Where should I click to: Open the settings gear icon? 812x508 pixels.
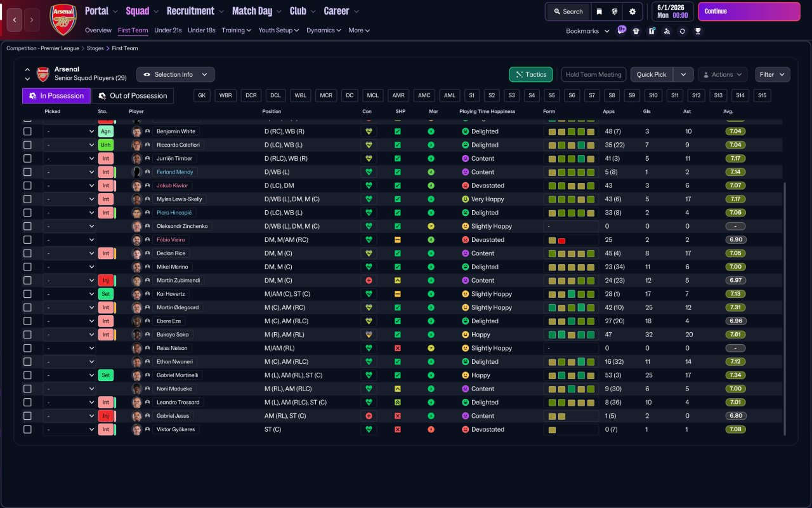pos(632,11)
